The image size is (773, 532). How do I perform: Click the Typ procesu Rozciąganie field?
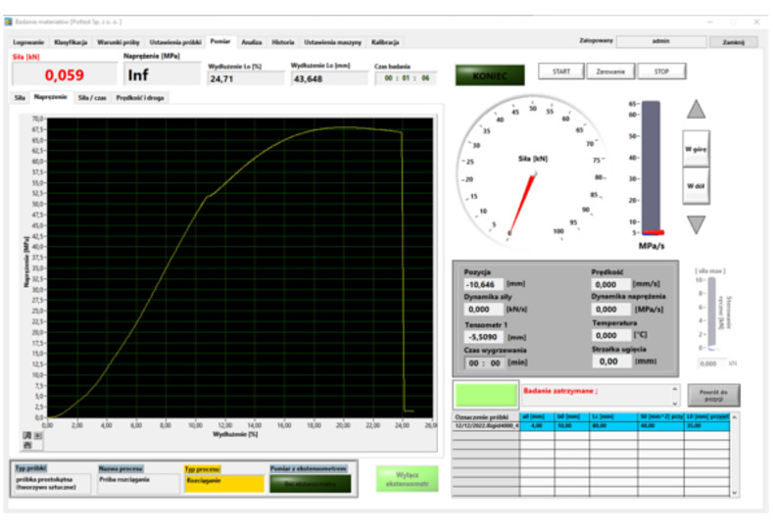pyautogui.click(x=224, y=484)
